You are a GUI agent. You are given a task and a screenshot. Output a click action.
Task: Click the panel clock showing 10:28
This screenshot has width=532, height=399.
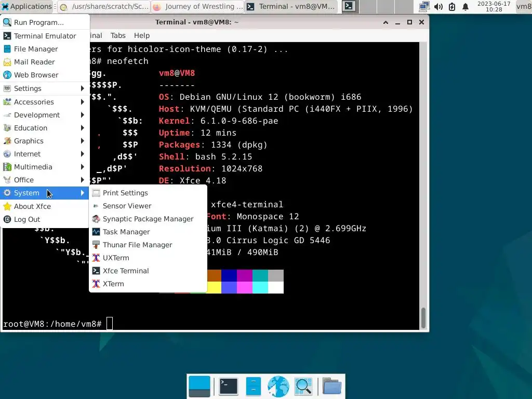(x=494, y=6)
